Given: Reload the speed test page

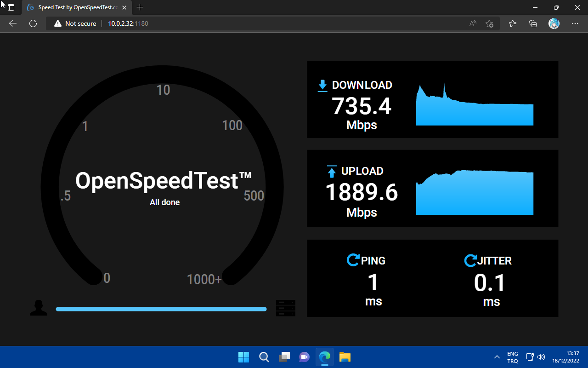Looking at the screenshot, I should click(x=33, y=23).
